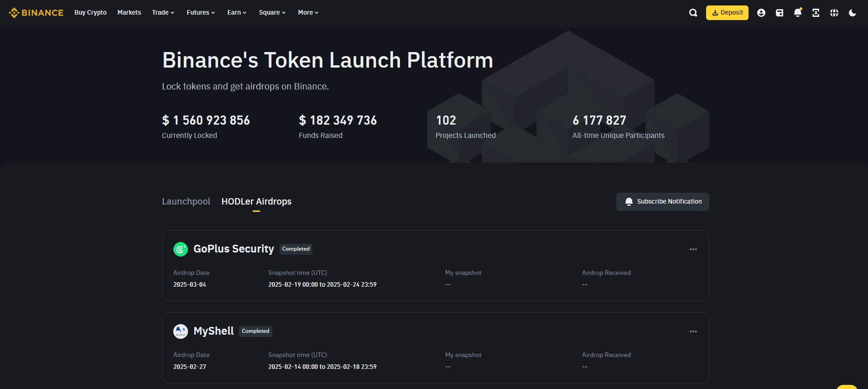Click the GoPlus Security Completed badge
Viewport: 868px width, 389px height.
tap(296, 249)
